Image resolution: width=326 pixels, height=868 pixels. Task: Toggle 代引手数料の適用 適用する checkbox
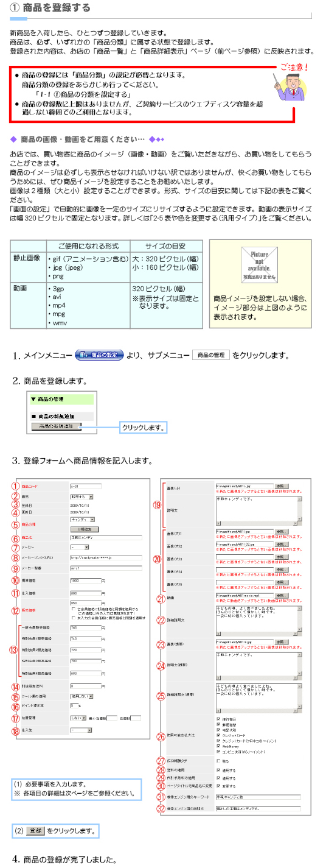coord(218,778)
